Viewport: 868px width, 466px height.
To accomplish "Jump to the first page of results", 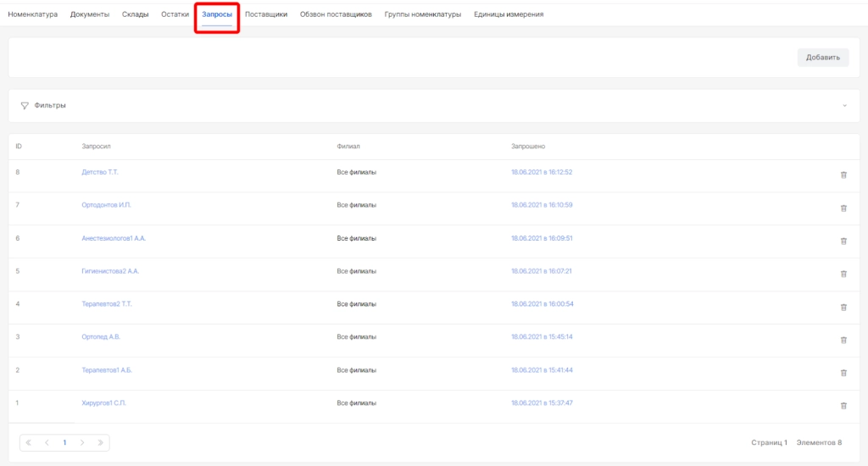I will click(x=29, y=442).
